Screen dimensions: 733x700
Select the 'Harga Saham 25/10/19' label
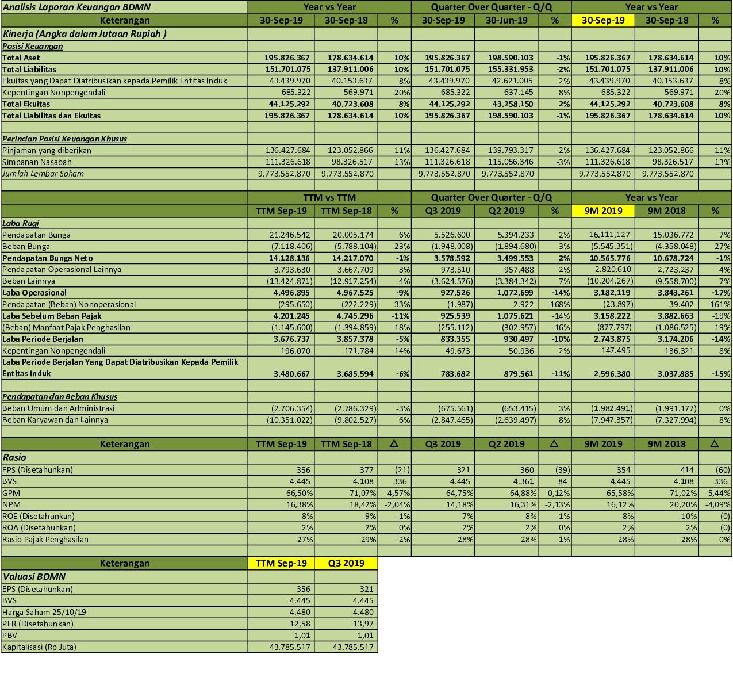click(x=44, y=612)
